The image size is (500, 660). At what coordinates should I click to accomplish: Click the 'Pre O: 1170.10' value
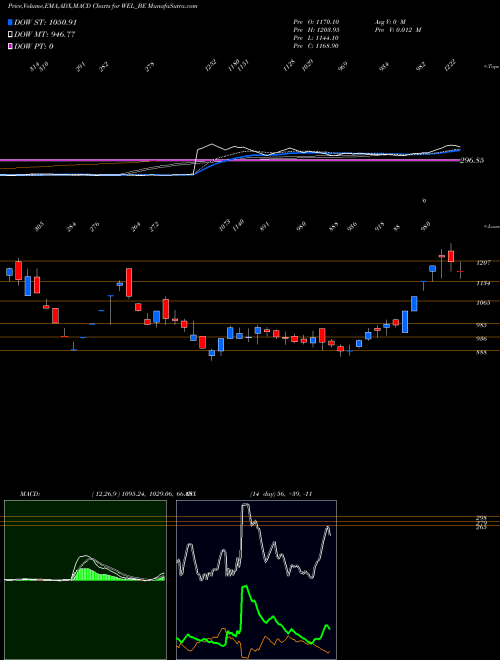pyautogui.click(x=316, y=22)
